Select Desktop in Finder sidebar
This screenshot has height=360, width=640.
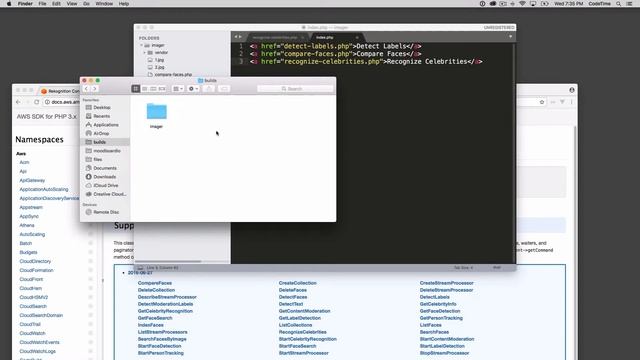(105, 107)
